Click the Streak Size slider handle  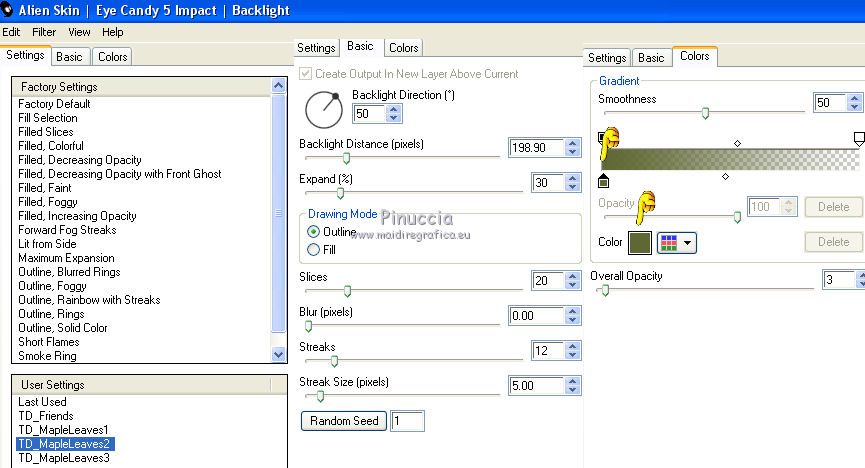[x=321, y=396]
